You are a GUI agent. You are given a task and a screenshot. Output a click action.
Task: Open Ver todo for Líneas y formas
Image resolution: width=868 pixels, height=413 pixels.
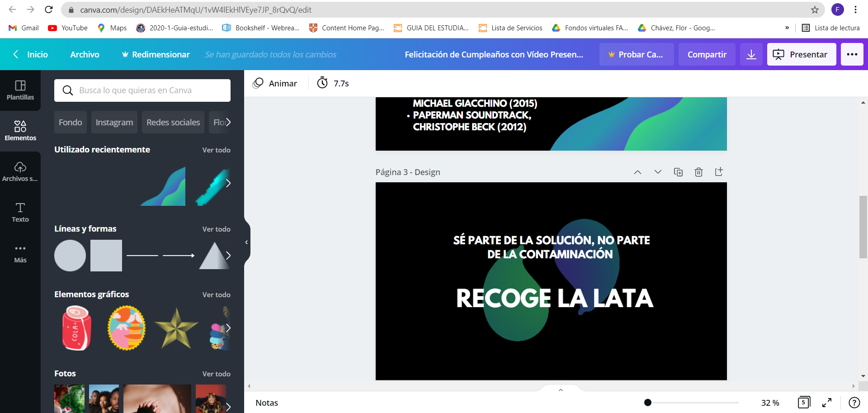pos(216,229)
